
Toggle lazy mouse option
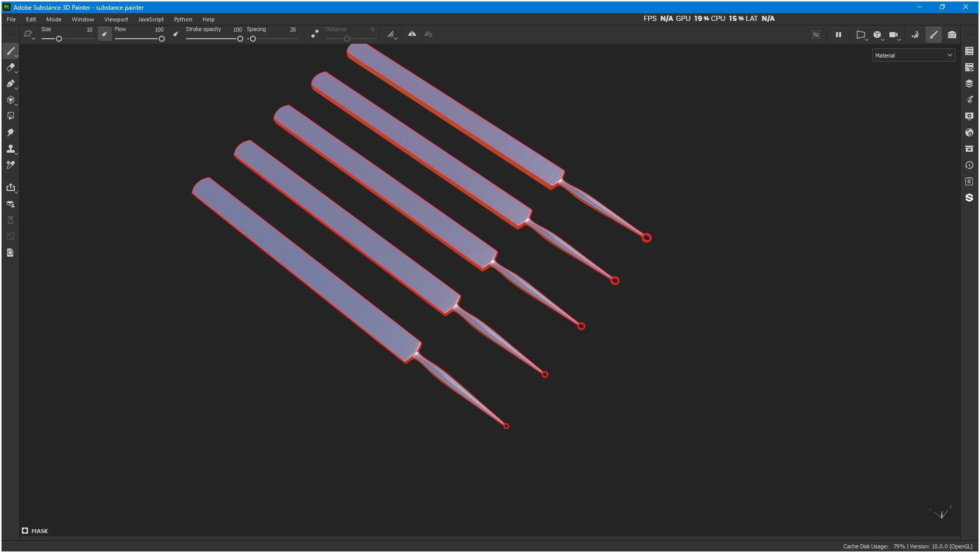[x=315, y=34]
